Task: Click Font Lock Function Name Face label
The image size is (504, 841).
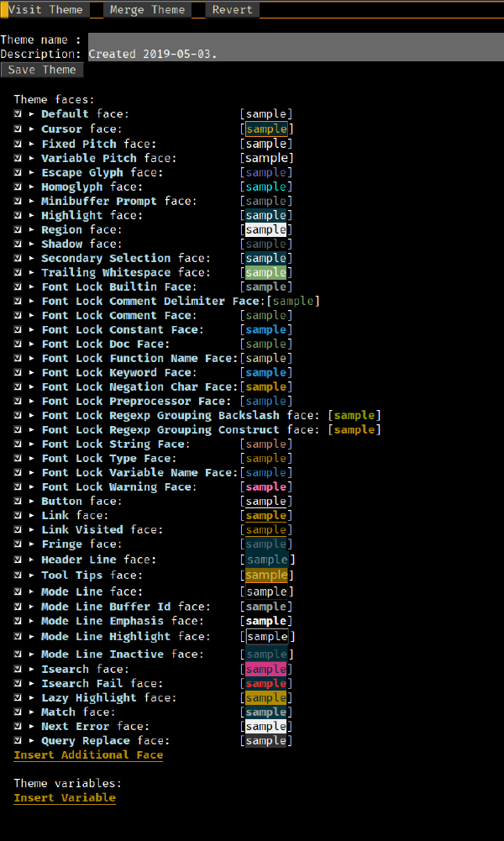Action: (x=139, y=358)
